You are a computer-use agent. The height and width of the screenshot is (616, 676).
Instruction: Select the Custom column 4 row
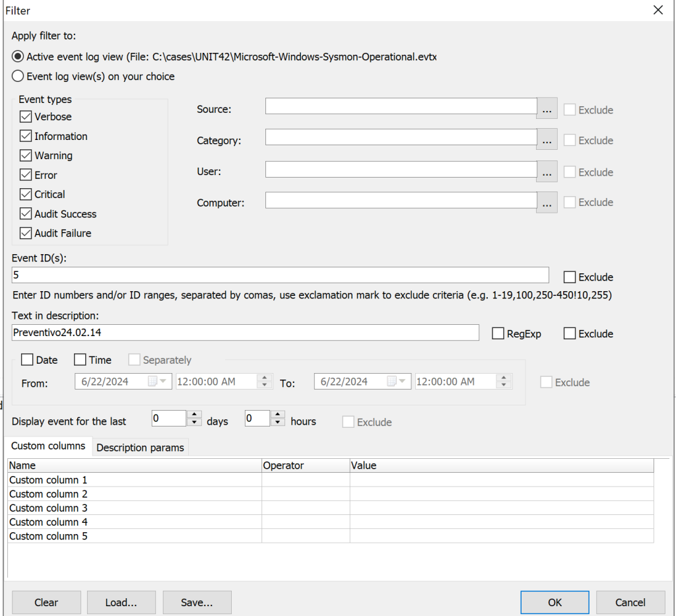tap(331, 522)
